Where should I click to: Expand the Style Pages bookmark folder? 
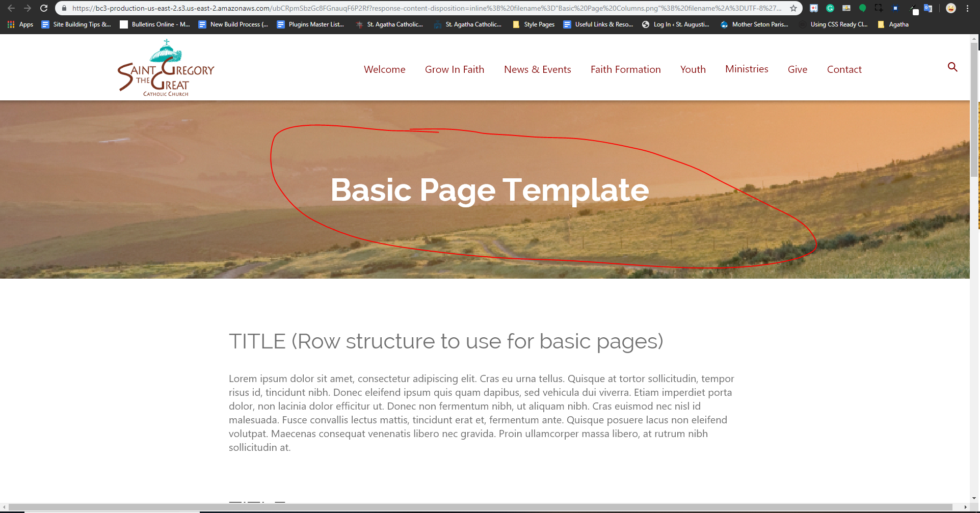pyautogui.click(x=534, y=24)
